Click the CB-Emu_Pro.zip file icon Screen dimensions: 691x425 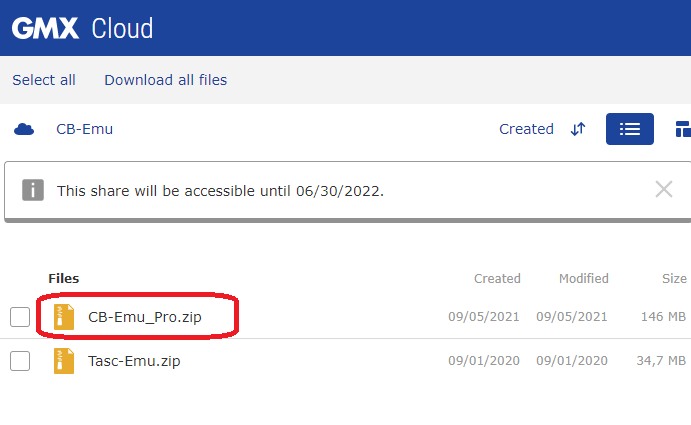[64, 317]
